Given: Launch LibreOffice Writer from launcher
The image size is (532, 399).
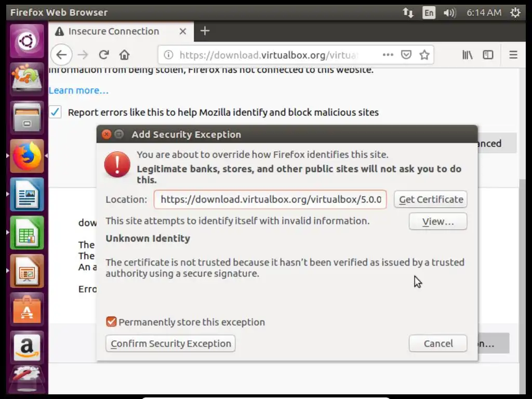Looking at the screenshot, I should tap(27, 194).
